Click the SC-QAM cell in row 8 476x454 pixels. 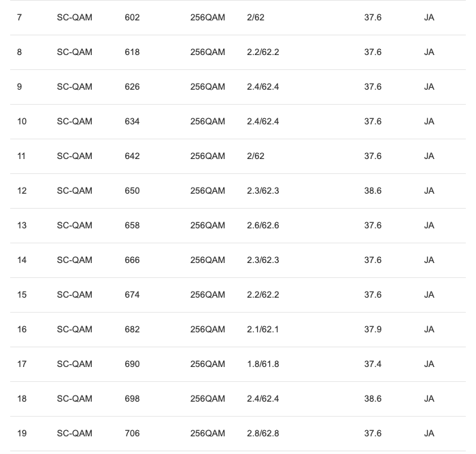click(74, 52)
